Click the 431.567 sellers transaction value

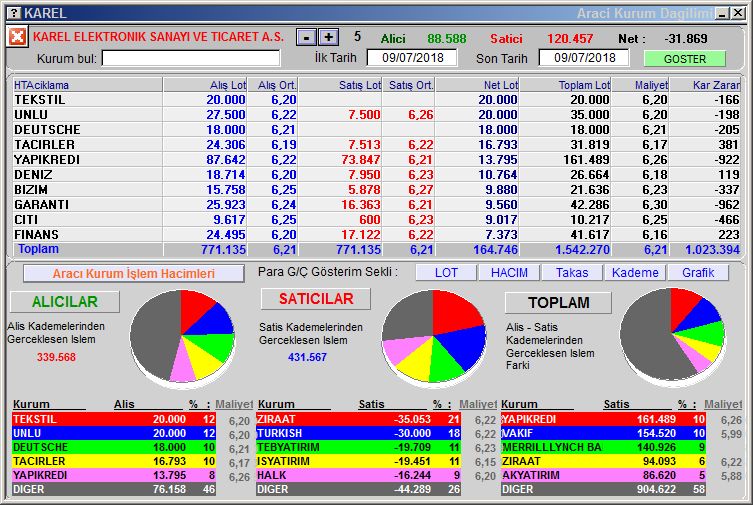(x=307, y=357)
